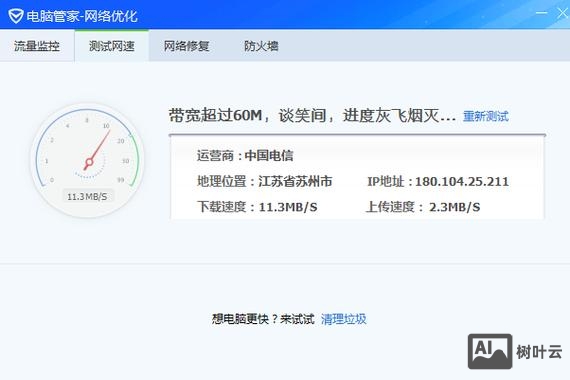
Task: Close the 网络优化 window
Action: coord(563,13)
